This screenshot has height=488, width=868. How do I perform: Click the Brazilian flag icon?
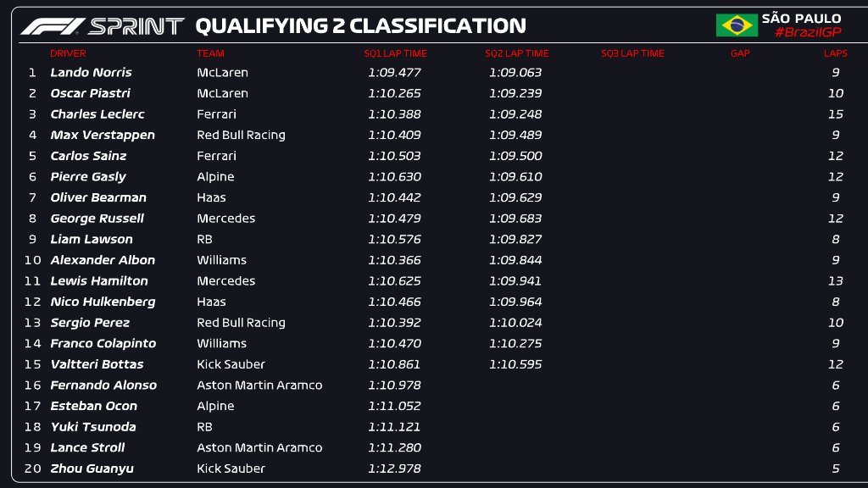click(737, 25)
